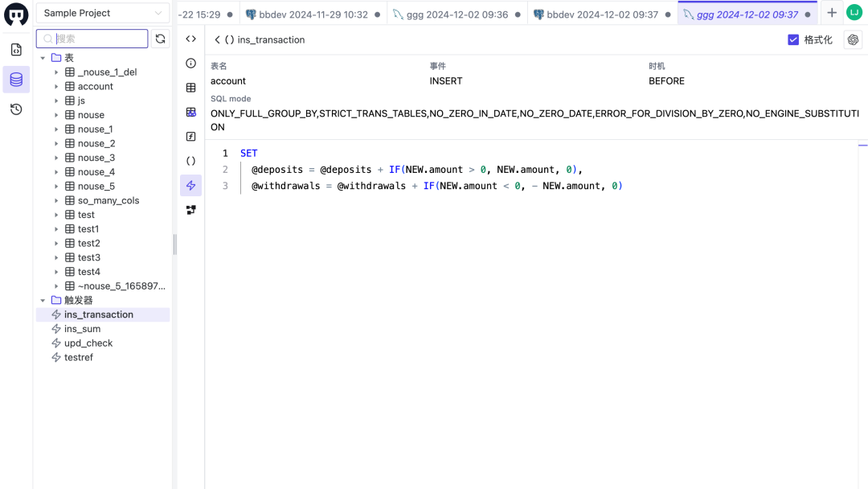Show the procedures parentheses icon
The height and width of the screenshot is (489, 868).
(191, 161)
